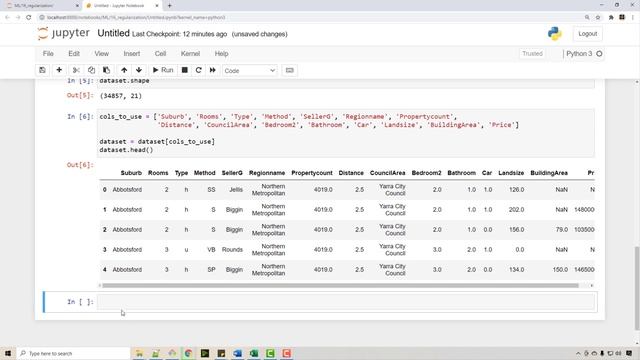The image size is (640, 360).
Task: Rename notebook by clicking Untitled title
Action: (113, 33)
